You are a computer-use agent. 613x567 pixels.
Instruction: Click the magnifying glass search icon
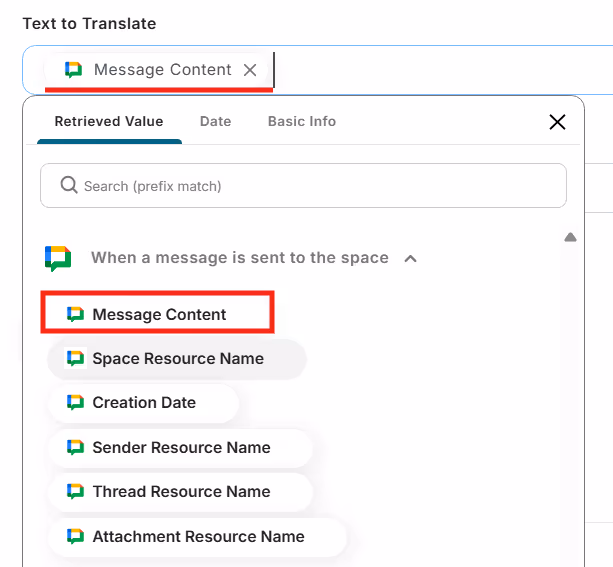(x=69, y=185)
